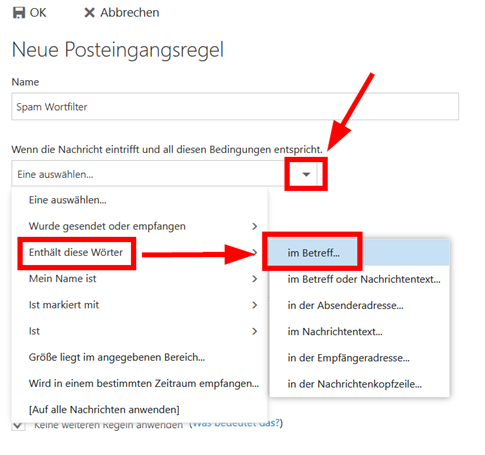Select 'im Betreff...' submenu option
This screenshot has height=455, width=485.
coord(359,253)
